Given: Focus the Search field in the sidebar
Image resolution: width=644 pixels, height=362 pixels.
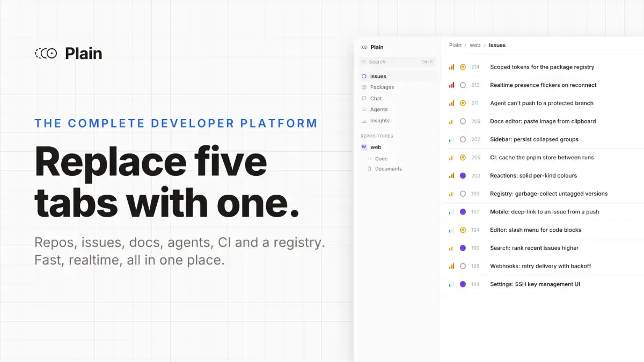Looking at the screenshot, I should point(397,62).
